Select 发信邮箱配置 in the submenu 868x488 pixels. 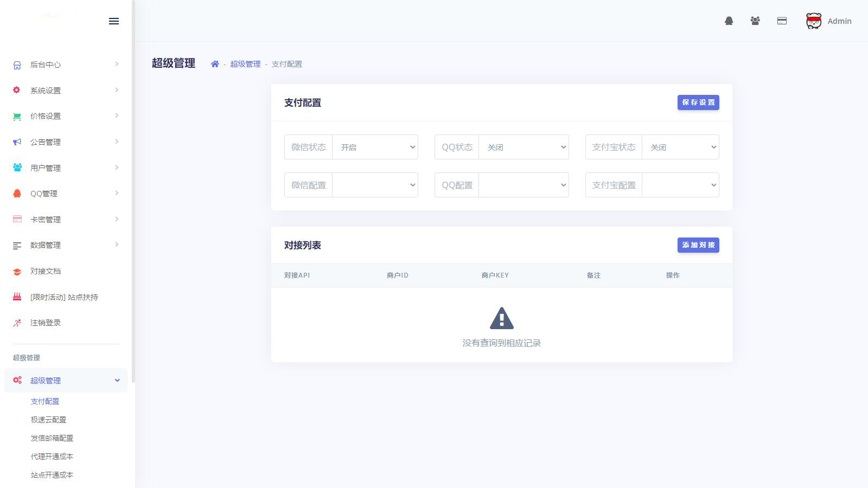52,438
